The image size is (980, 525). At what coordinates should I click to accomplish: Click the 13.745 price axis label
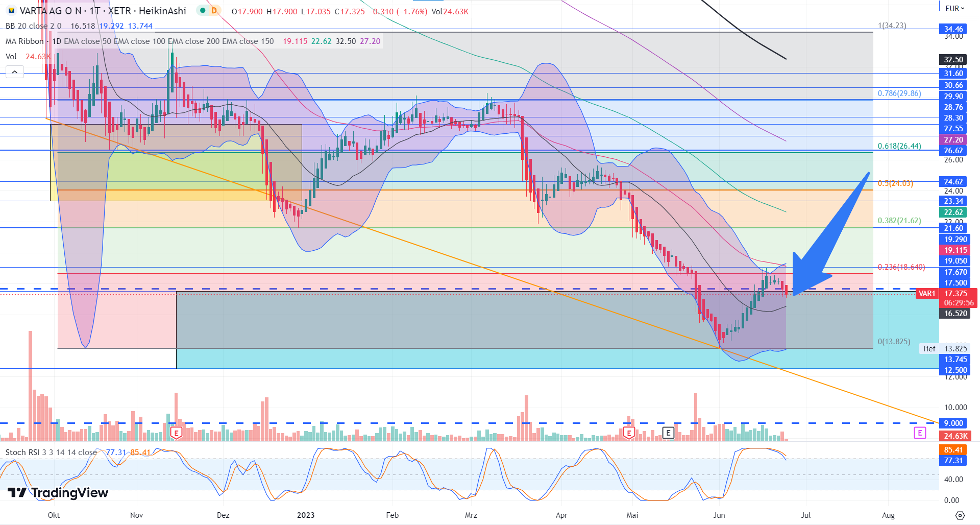click(955, 360)
